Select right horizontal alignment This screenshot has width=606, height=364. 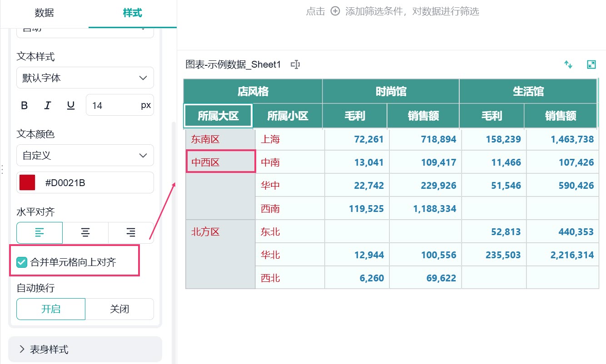131,233
